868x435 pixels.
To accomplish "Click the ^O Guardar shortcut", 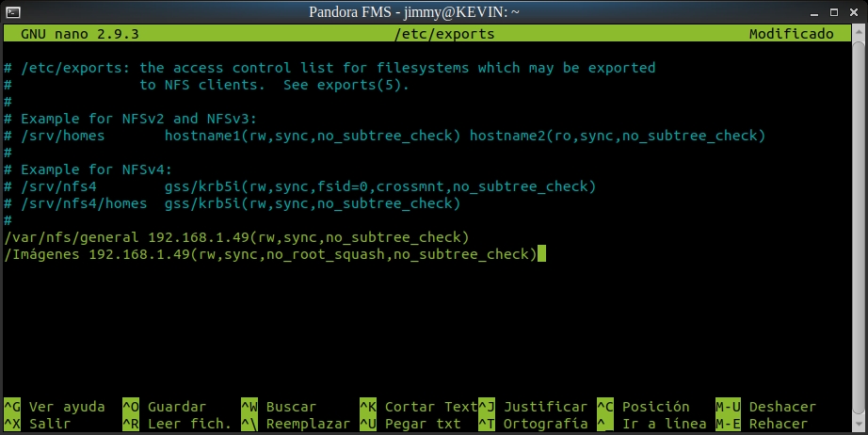I will point(164,407).
